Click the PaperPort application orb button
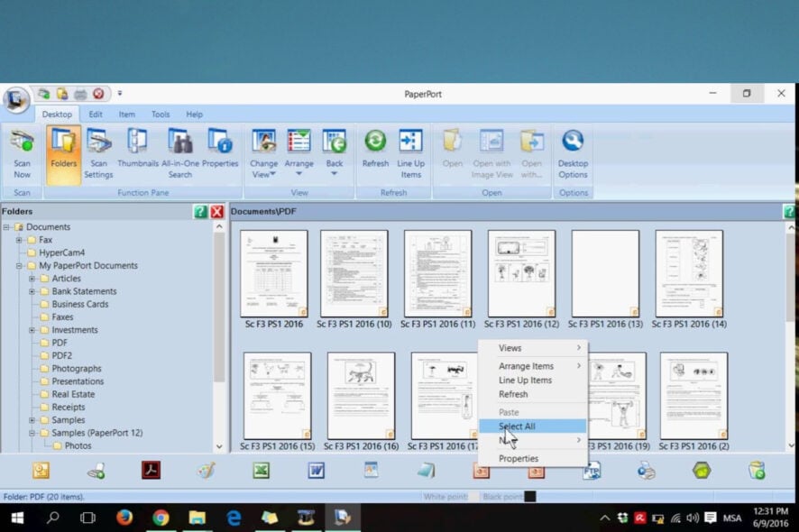 click(16, 99)
